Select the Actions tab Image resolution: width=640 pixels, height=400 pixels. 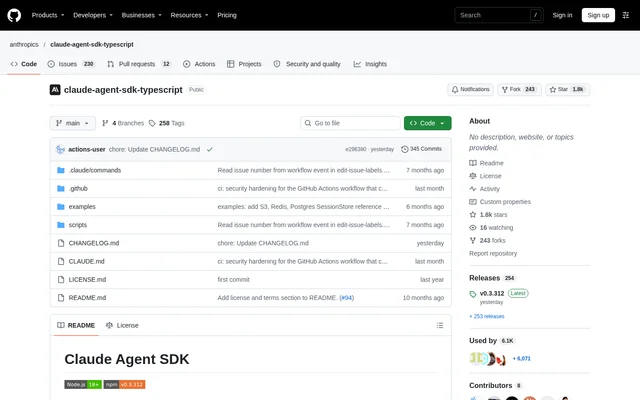pyautogui.click(x=199, y=64)
